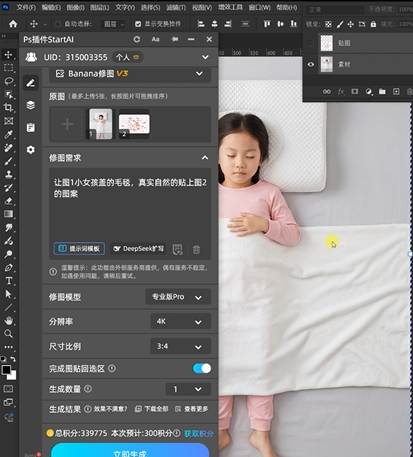Toggle Quick Mask mode
Image resolution: width=413 pixels, height=457 pixels.
[x=8, y=389]
